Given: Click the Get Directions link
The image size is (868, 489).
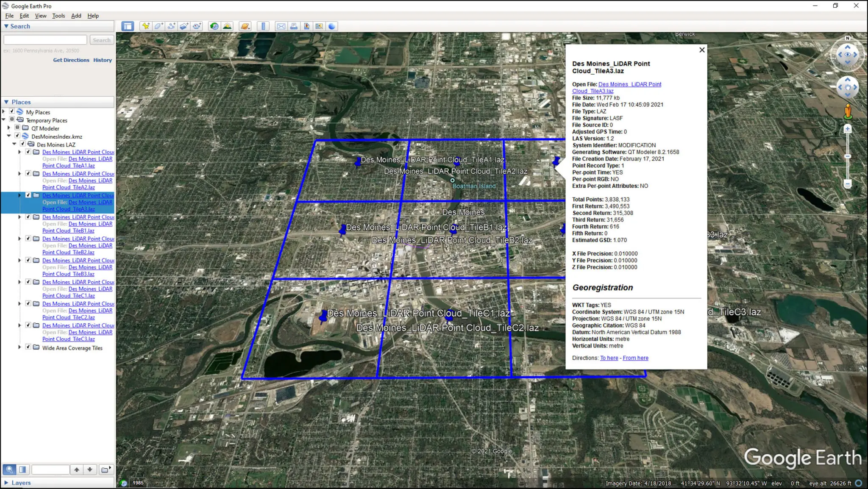Looking at the screenshot, I should 71,60.
